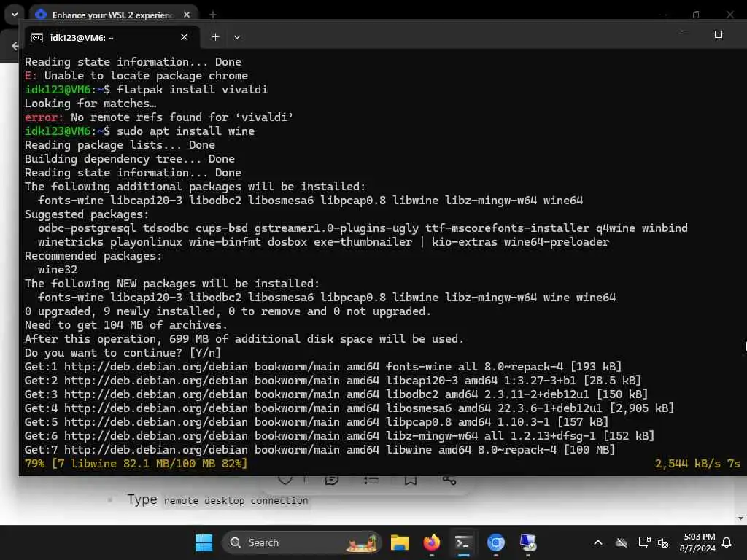Click the 'Do you want to continue? [Y/n]' prompt
Image resolution: width=747 pixels, height=560 pixels.
click(x=123, y=353)
